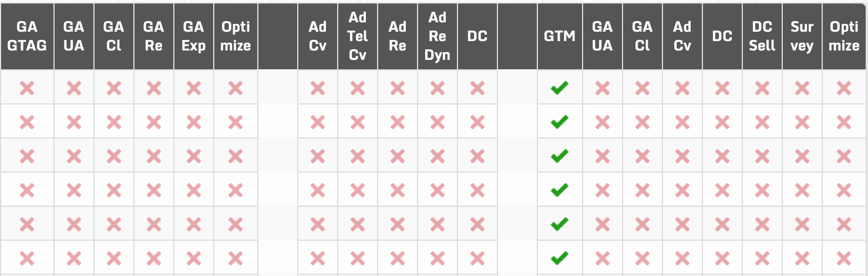
Task: Click the GTM checkmark in the third row
Action: [x=559, y=156]
